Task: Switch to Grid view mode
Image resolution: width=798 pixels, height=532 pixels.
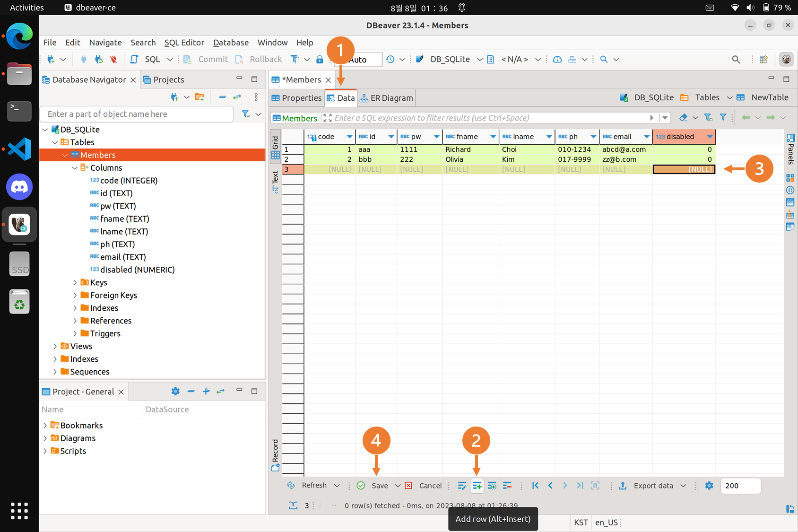Action: [x=275, y=148]
